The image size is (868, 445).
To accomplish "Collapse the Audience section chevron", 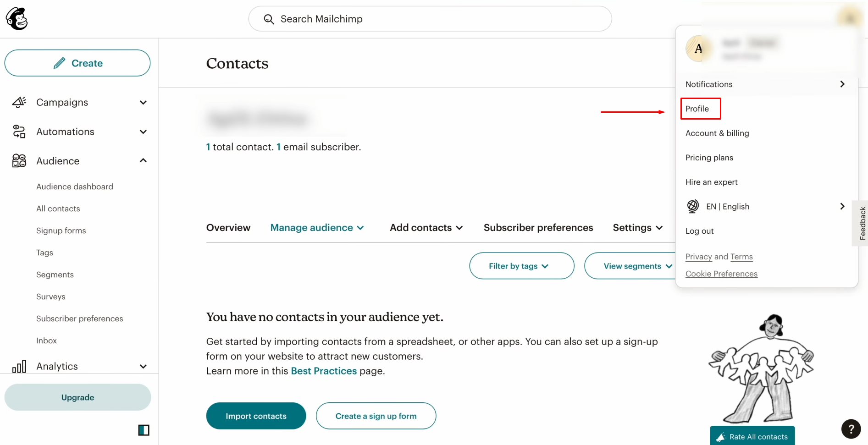I will (x=143, y=160).
